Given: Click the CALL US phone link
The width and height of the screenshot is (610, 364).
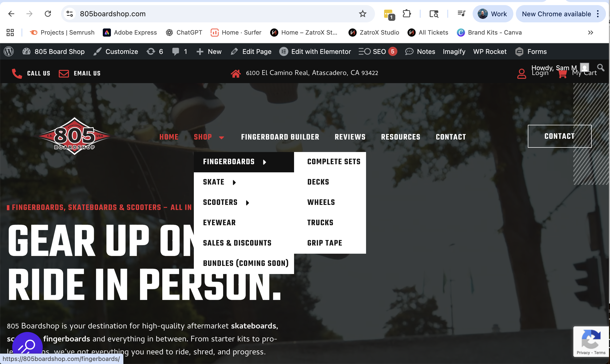Looking at the screenshot, I should (31, 73).
